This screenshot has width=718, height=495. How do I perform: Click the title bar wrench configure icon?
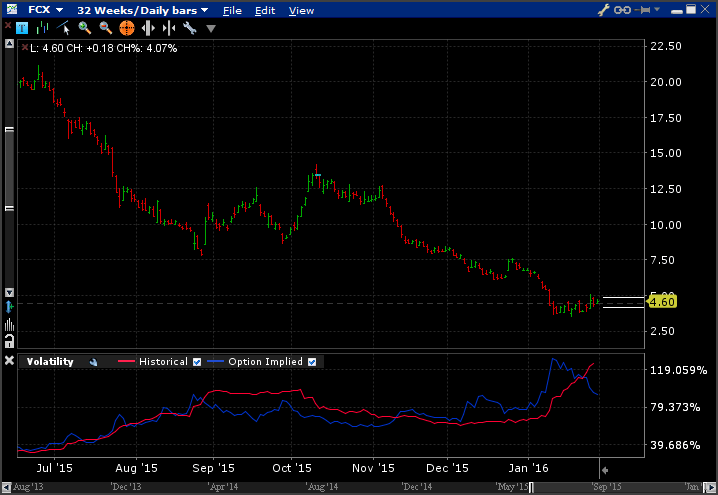point(604,10)
